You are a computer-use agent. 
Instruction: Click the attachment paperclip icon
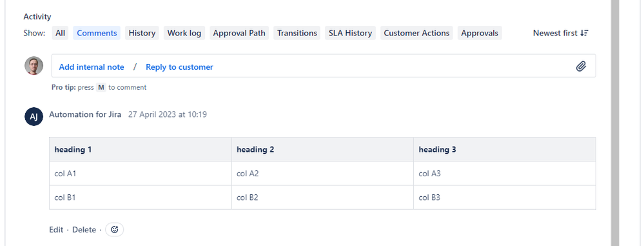pos(581,67)
